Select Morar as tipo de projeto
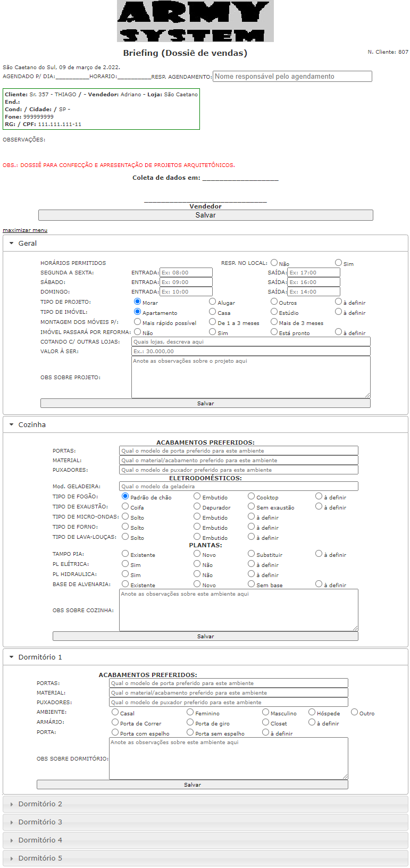410x868 pixels. (137, 301)
